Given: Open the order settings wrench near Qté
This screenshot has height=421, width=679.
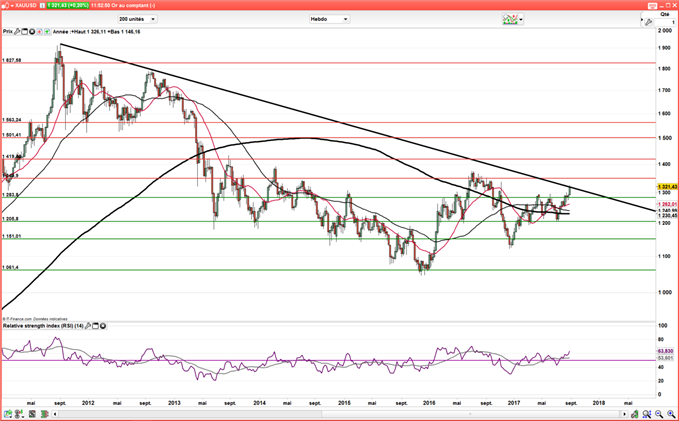Looking at the screenshot, I should pos(648,22).
